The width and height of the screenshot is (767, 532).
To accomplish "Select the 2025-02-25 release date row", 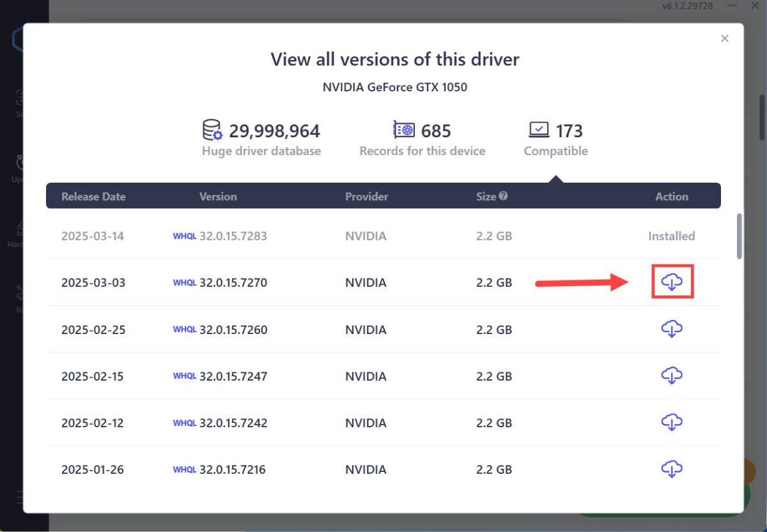I will point(93,330).
